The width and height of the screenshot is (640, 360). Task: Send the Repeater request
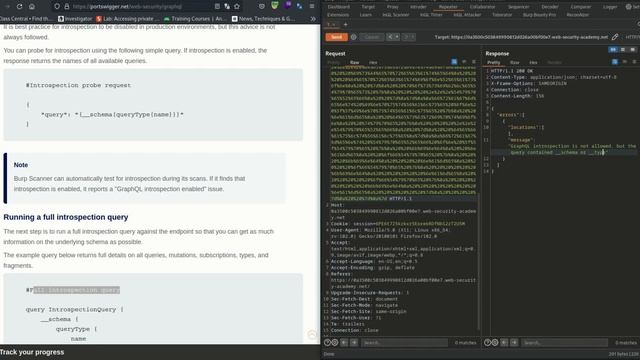pos(337,37)
